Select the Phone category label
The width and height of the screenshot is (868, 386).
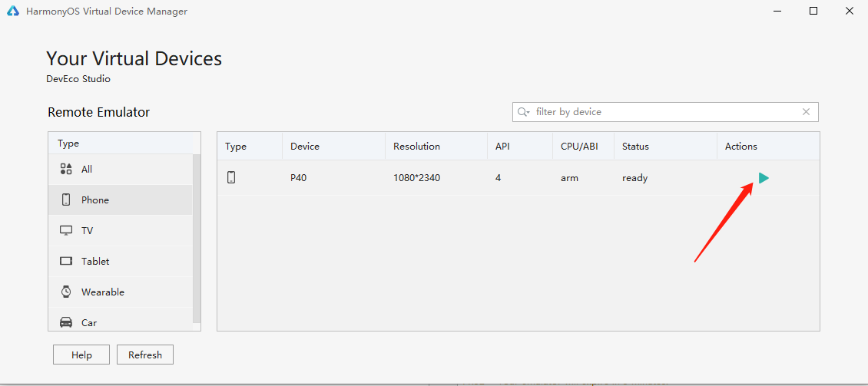tap(95, 200)
